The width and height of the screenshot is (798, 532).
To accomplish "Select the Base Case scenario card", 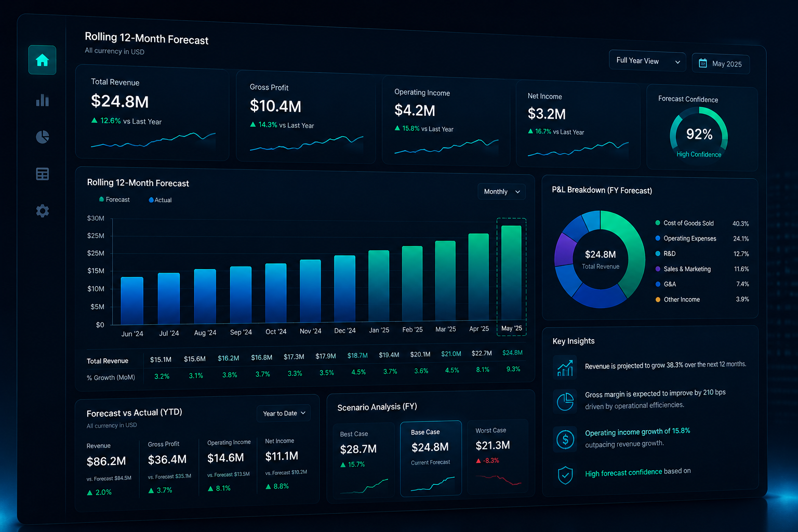I will click(x=431, y=458).
